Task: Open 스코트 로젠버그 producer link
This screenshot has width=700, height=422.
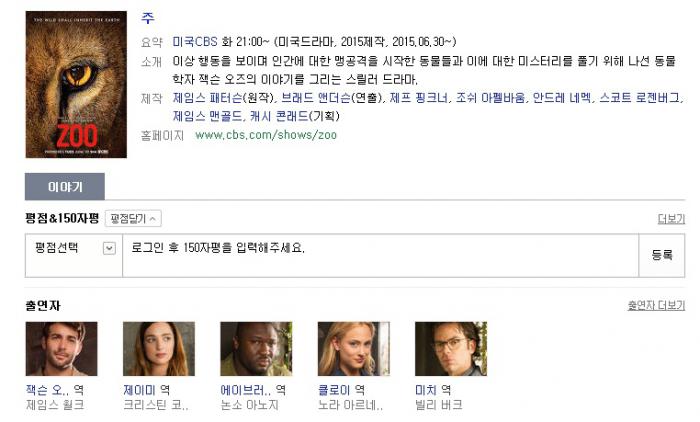Action: tap(639, 98)
